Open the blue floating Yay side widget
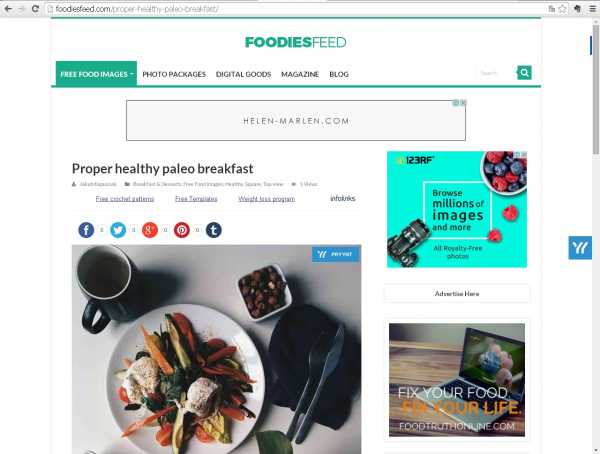This screenshot has height=454, width=600. (580, 248)
